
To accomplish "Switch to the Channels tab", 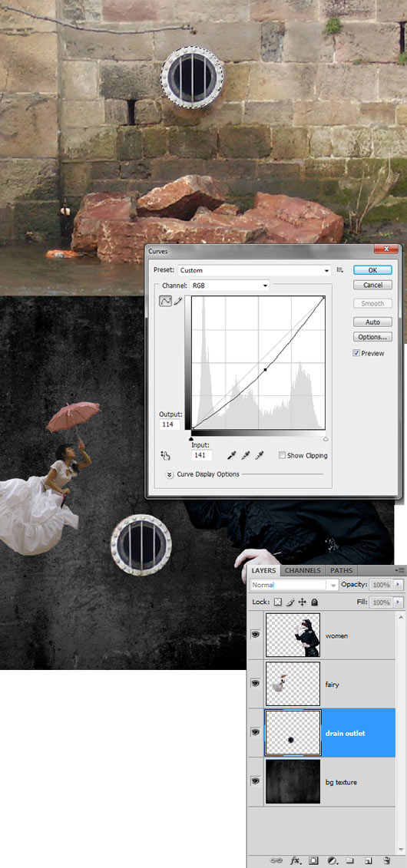I will coord(303,570).
